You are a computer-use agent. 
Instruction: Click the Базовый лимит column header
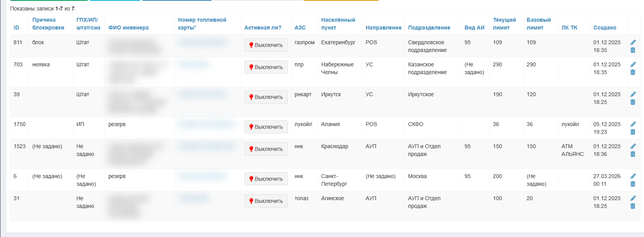(x=538, y=24)
